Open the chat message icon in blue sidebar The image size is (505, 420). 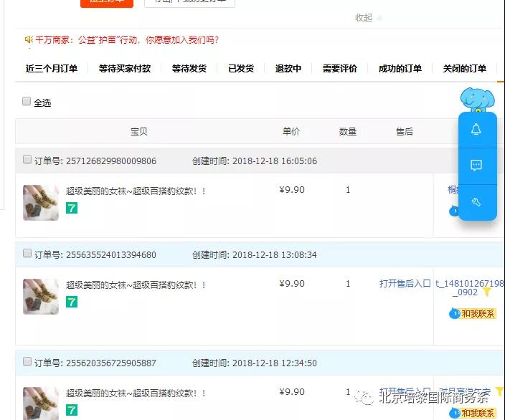(476, 166)
